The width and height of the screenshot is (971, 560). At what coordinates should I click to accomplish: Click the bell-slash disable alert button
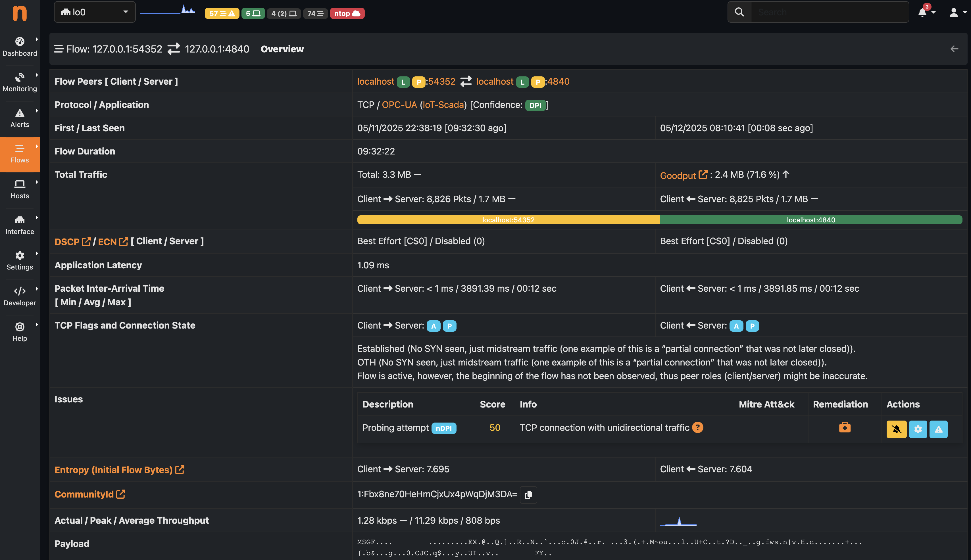point(896,429)
